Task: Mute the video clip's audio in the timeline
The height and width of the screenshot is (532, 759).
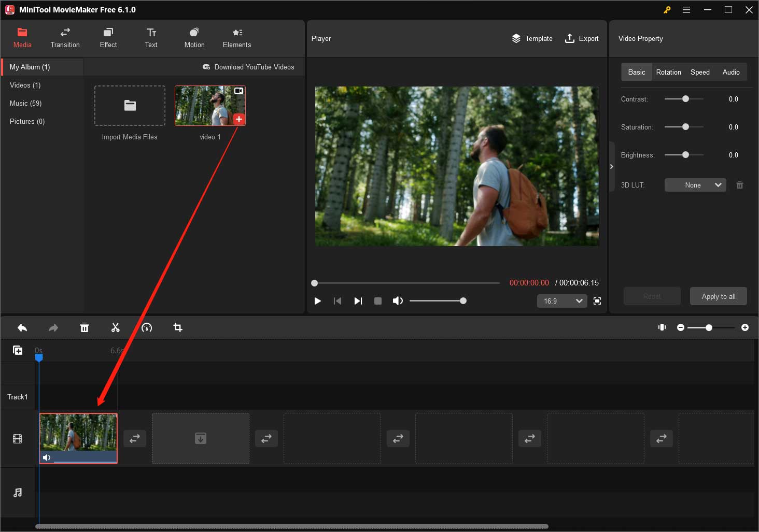Action: click(x=47, y=457)
